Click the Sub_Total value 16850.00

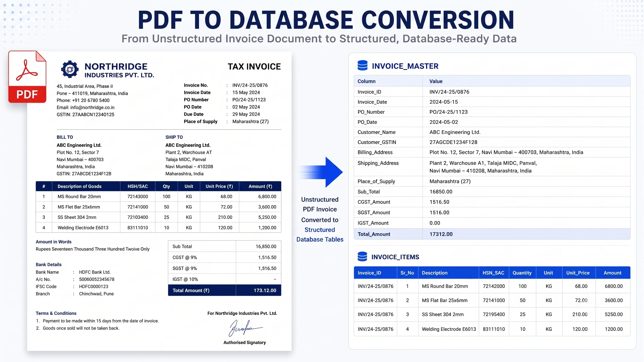(441, 192)
